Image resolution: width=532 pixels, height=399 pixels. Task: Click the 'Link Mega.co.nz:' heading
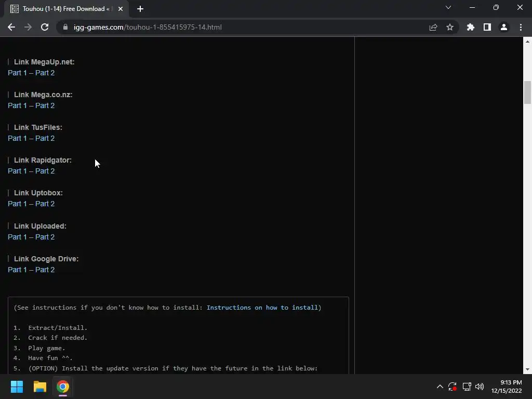43,95
